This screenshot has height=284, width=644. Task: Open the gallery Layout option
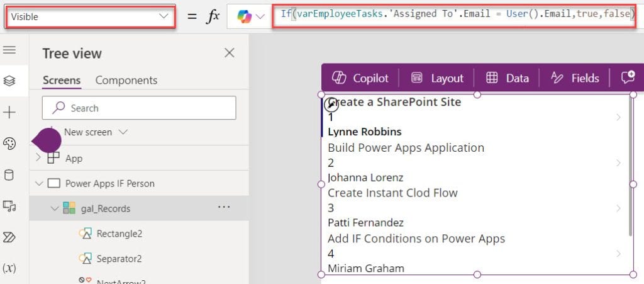click(x=437, y=77)
